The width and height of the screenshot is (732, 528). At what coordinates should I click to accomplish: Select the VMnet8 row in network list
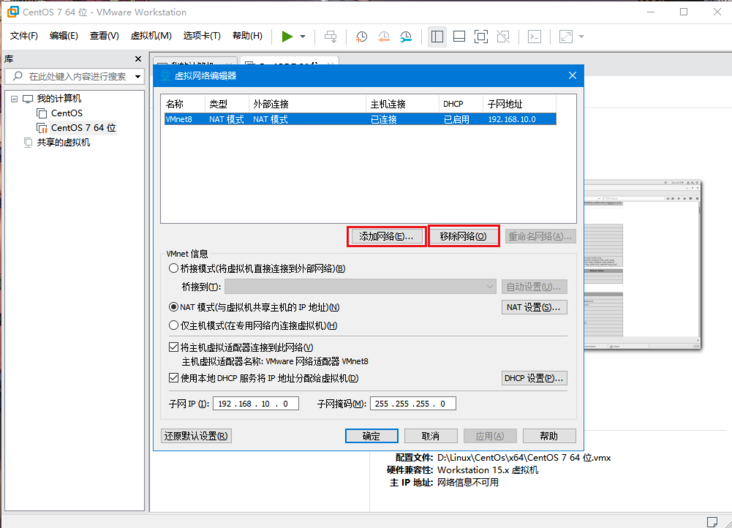tap(360, 119)
